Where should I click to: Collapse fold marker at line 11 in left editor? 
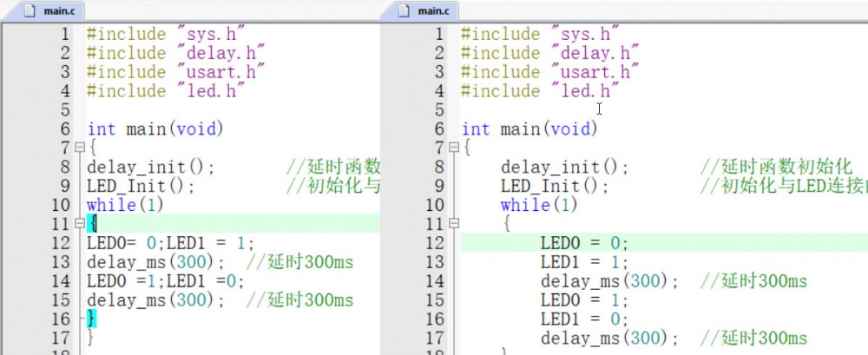pos(79,223)
